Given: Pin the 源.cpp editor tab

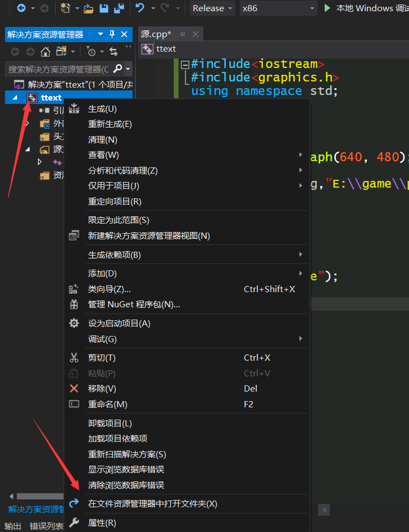Looking at the screenshot, I should coord(182,34).
